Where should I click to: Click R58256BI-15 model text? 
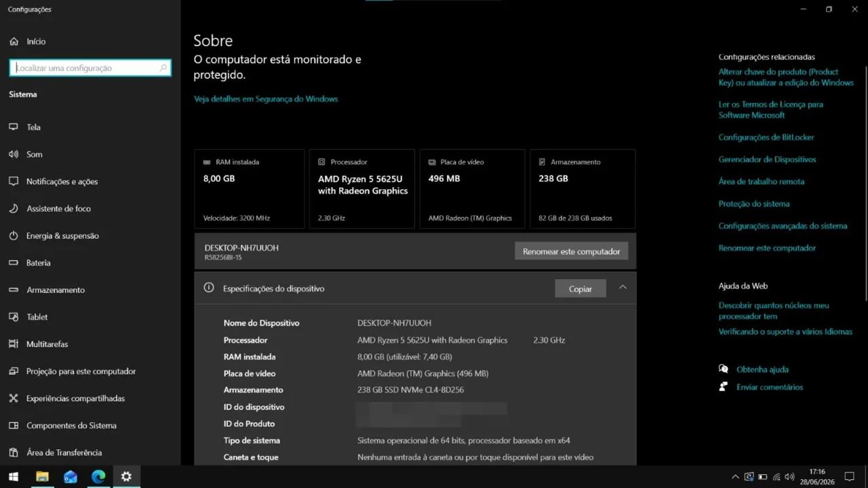[223, 258]
